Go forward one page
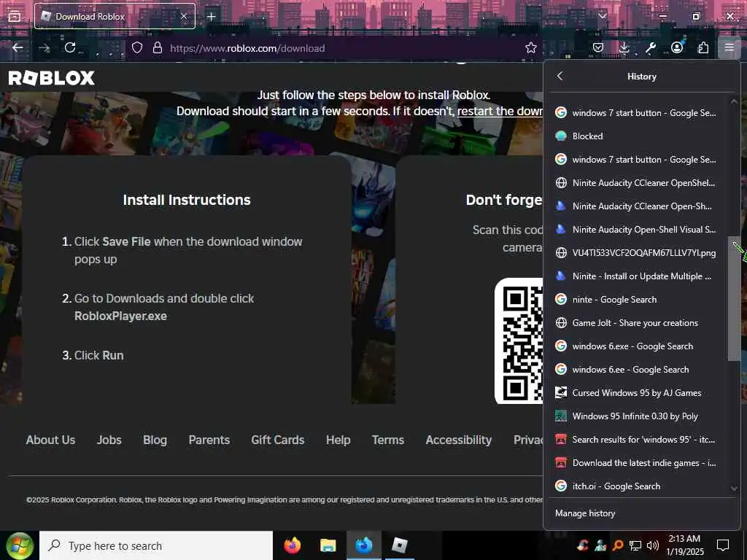The width and height of the screenshot is (747, 560). pos(44,47)
